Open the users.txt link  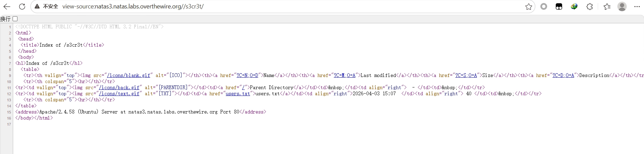[238, 94]
